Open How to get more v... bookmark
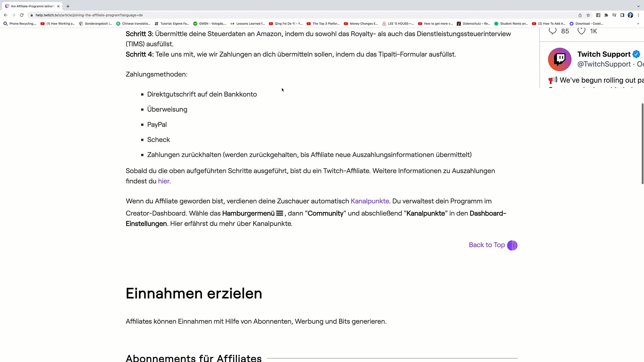The image size is (644, 362). click(x=435, y=24)
